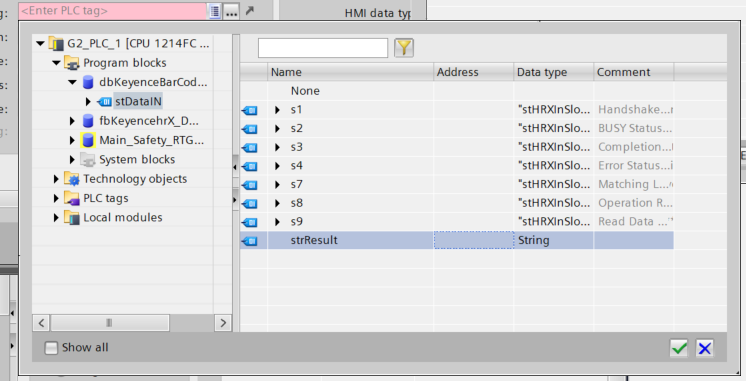
Task: Click the BUSY Status... comment cell
Action: [634, 128]
